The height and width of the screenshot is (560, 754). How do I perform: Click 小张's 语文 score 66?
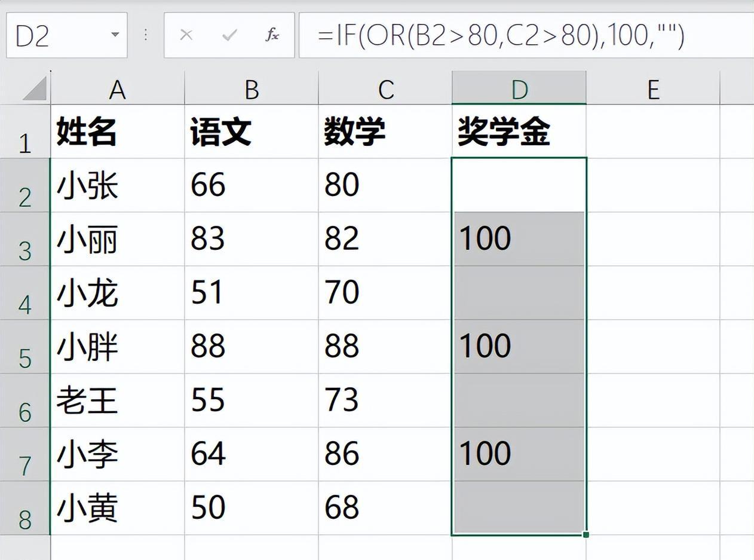point(252,185)
